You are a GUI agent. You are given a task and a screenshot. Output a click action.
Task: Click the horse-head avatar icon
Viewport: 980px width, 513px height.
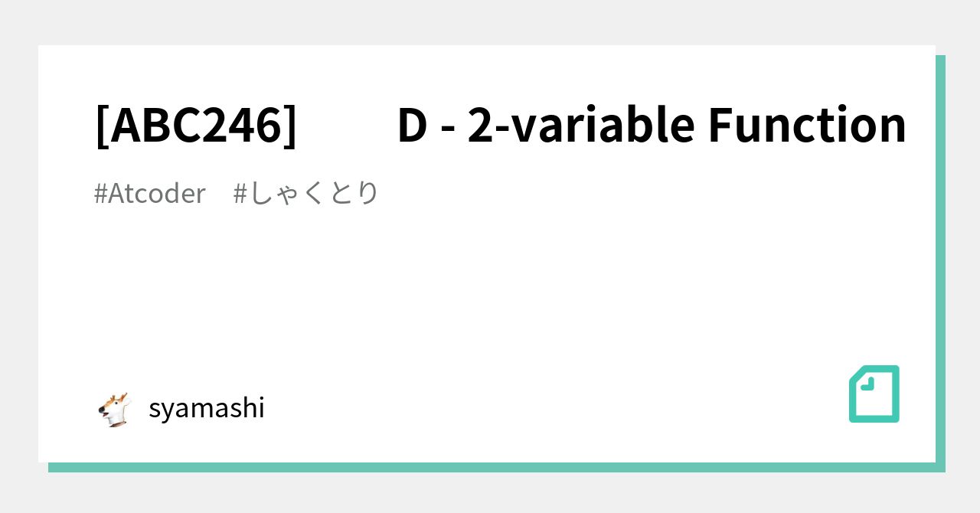[115, 409]
